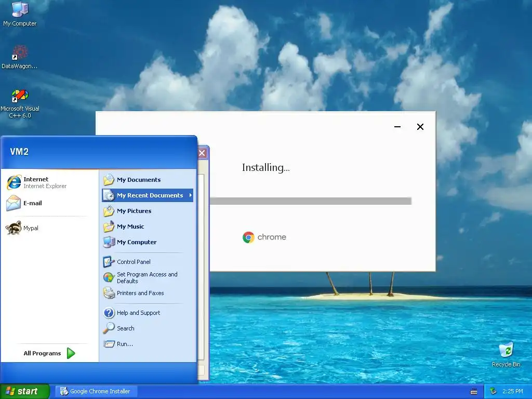Viewport: 532px width, 399px height.
Task: Click the Installing... status text
Action: 265,168
